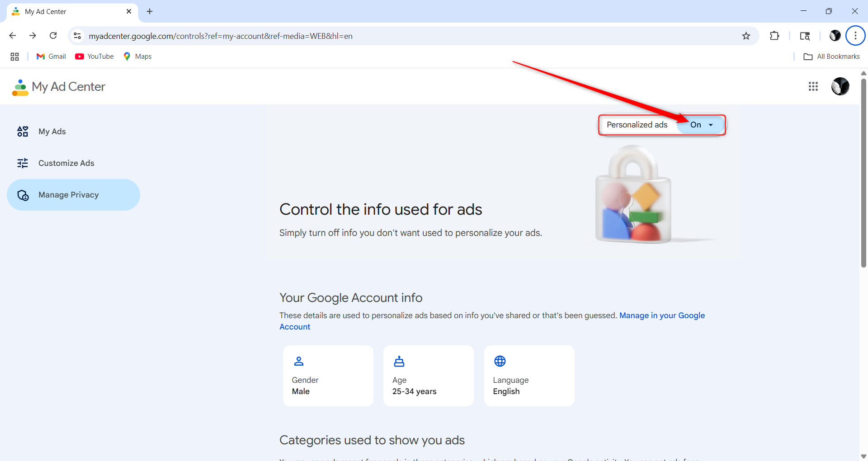The image size is (868, 461).
Task: Click the All Bookmarks button
Action: point(831,56)
